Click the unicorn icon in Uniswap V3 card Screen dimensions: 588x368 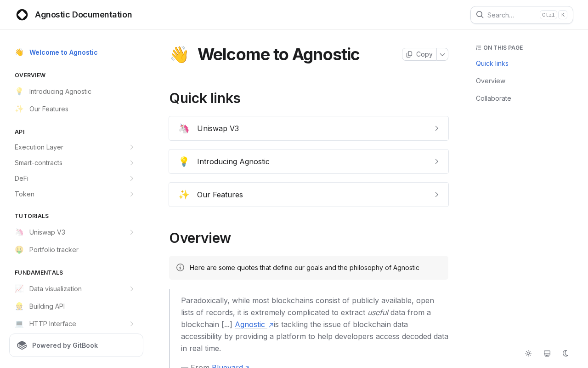point(184,128)
